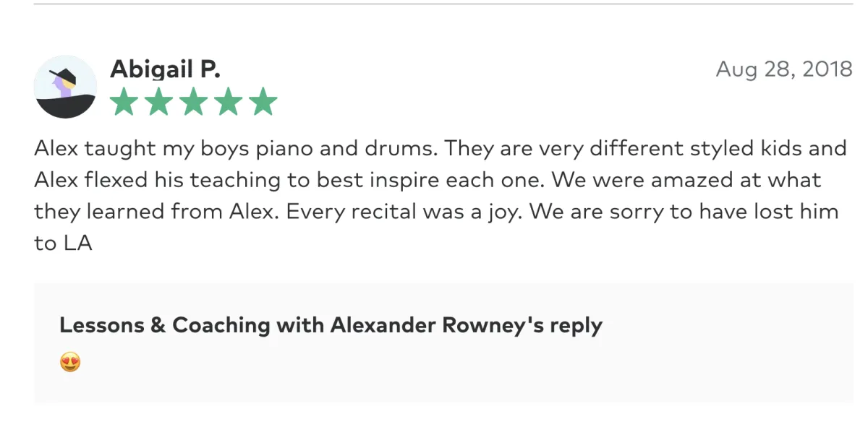
Task: Open the reviewer name Abigail P.
Action: (165, 69)
